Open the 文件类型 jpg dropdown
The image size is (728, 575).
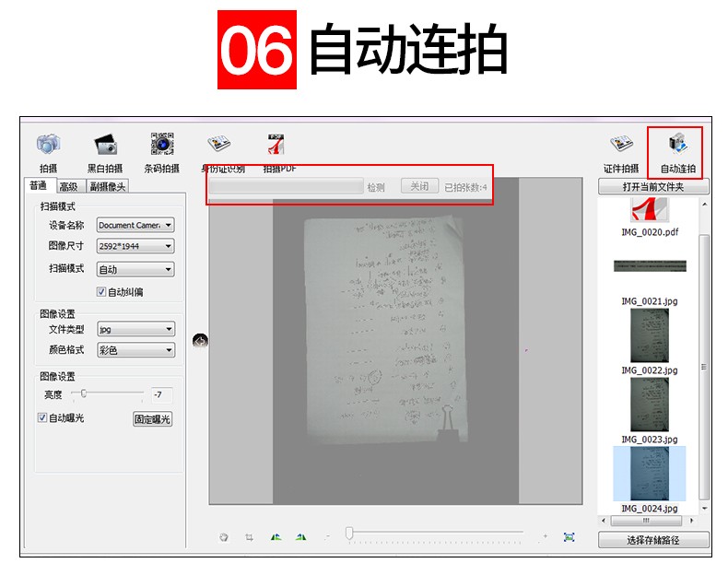tap(135, 329)
